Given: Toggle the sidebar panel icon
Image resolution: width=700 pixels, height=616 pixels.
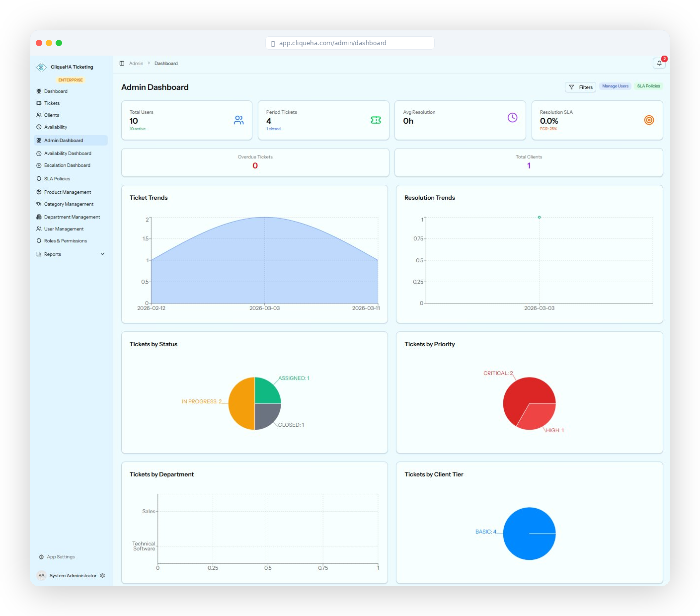Looking at the screenshot, I should click(122, 64).
